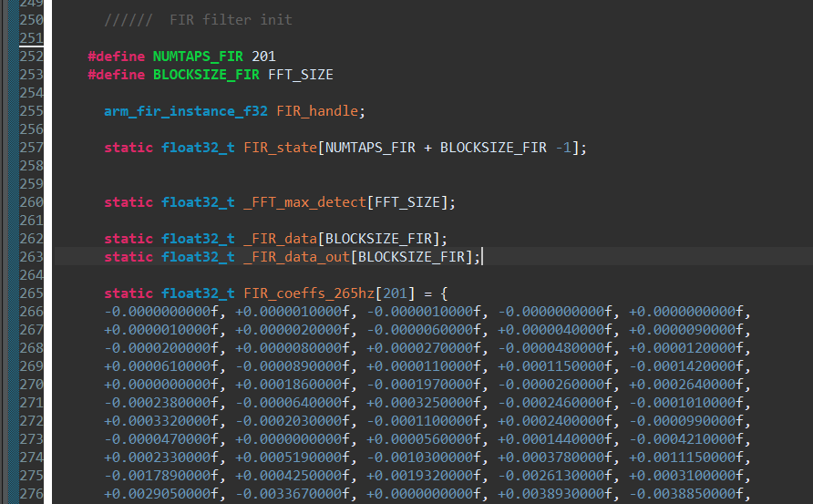813x504 pixels.
Task: Click line number 270 in gutter
Action: (x=31, y=385)
